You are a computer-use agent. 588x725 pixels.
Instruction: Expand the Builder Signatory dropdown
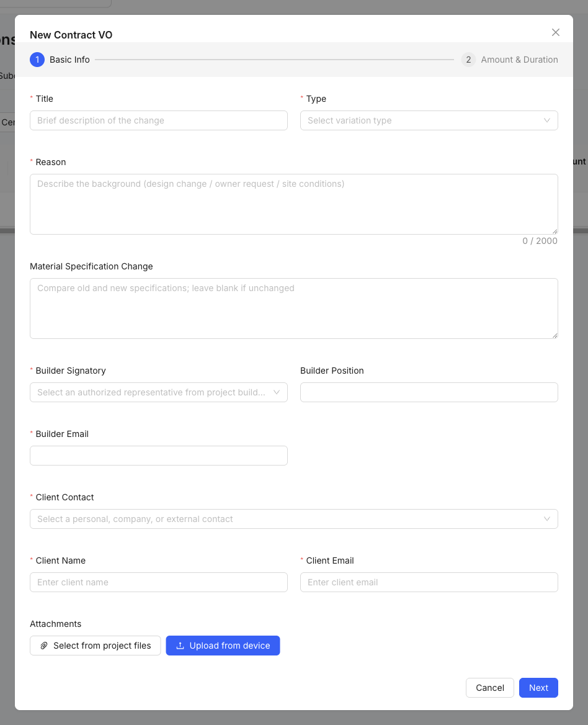(x=159, y=392)
